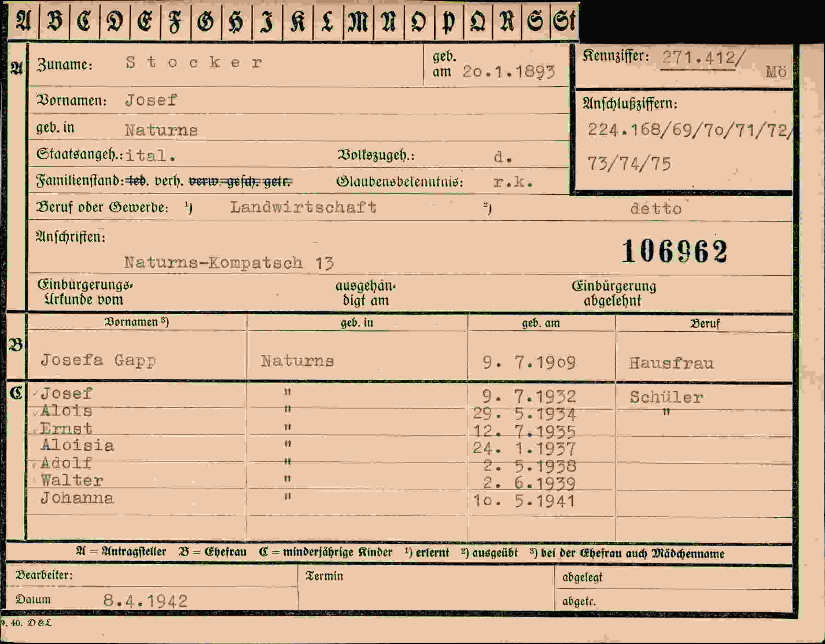Select the printer mark "9. 40. D&L"
The height and width of the screenshot is (644, 825).
pyautogui.click(x=25, y=623)
